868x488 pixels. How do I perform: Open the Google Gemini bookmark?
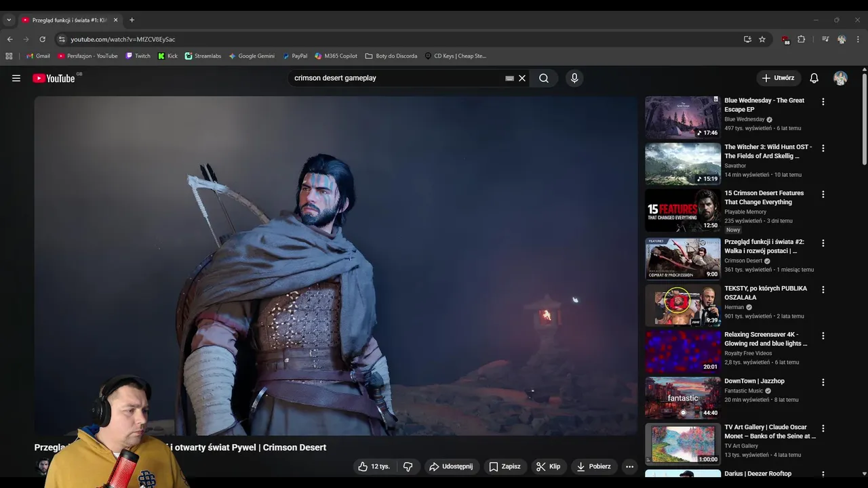[252, 56]
